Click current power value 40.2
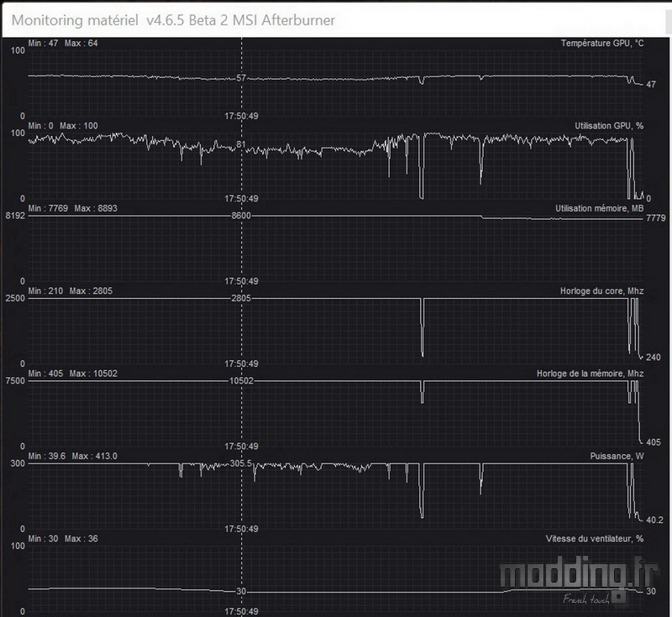This screenshot has width=672, height=617. click(654, 520)
